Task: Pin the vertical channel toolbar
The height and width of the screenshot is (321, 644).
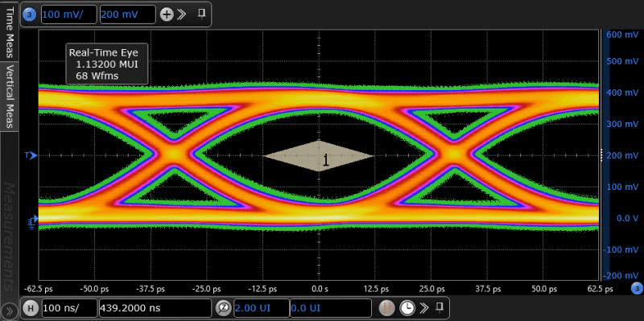Action: [x=201, y=14]
